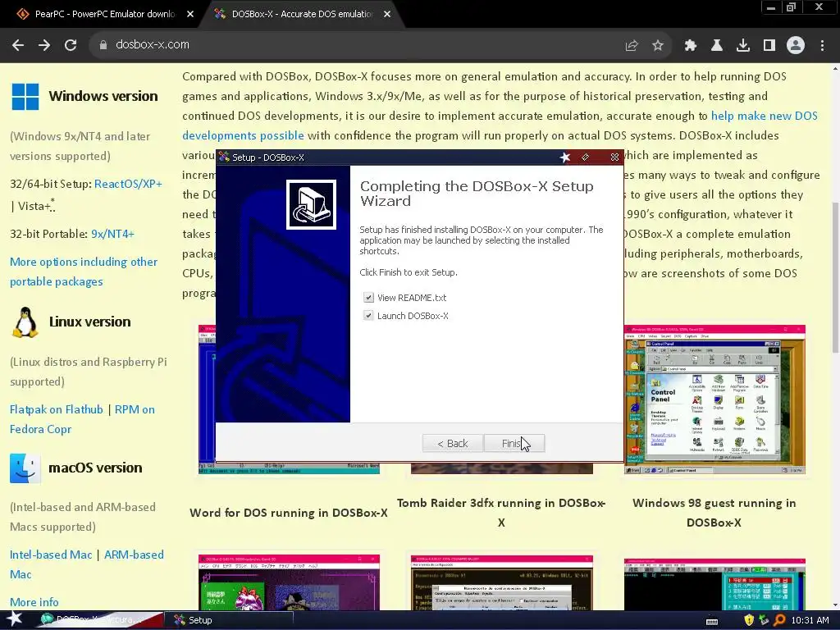Open the browser three-dot menu
This screenshot has width=840, height=630.
[822, 46]
